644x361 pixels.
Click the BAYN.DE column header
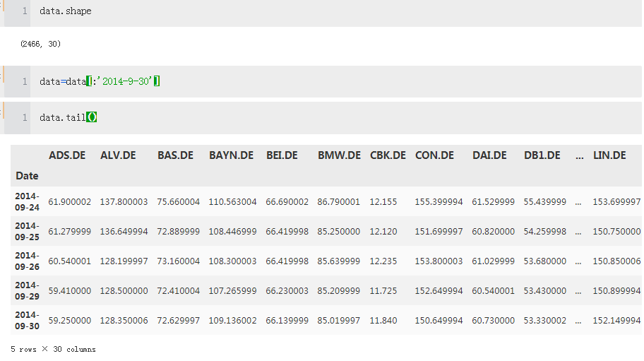(x=231, y=155)
